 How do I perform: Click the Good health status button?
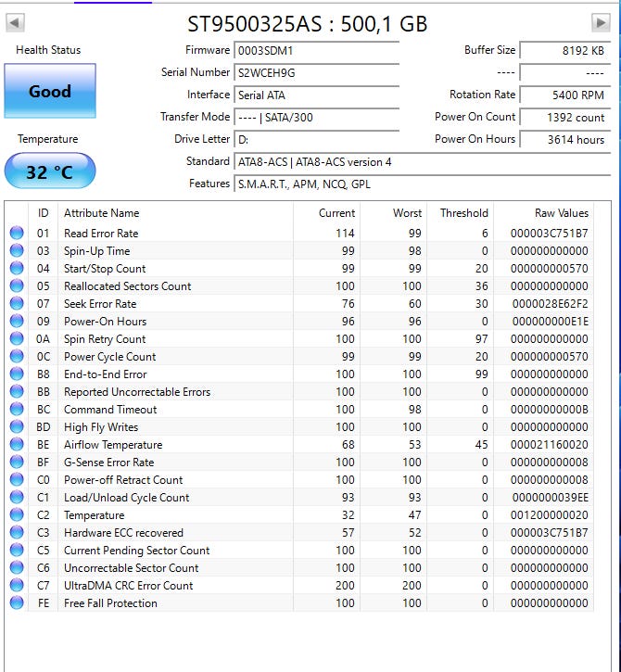pyautogui.click(x=50, y=91)
